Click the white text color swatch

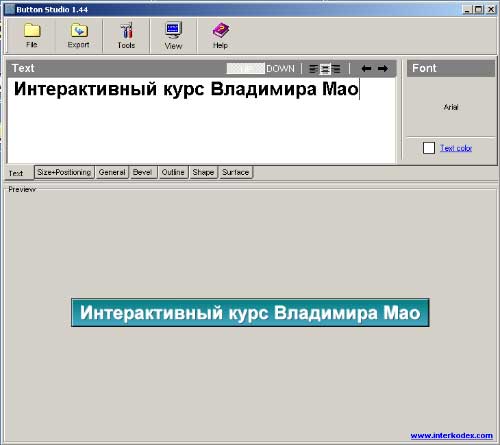coord(429,148)
